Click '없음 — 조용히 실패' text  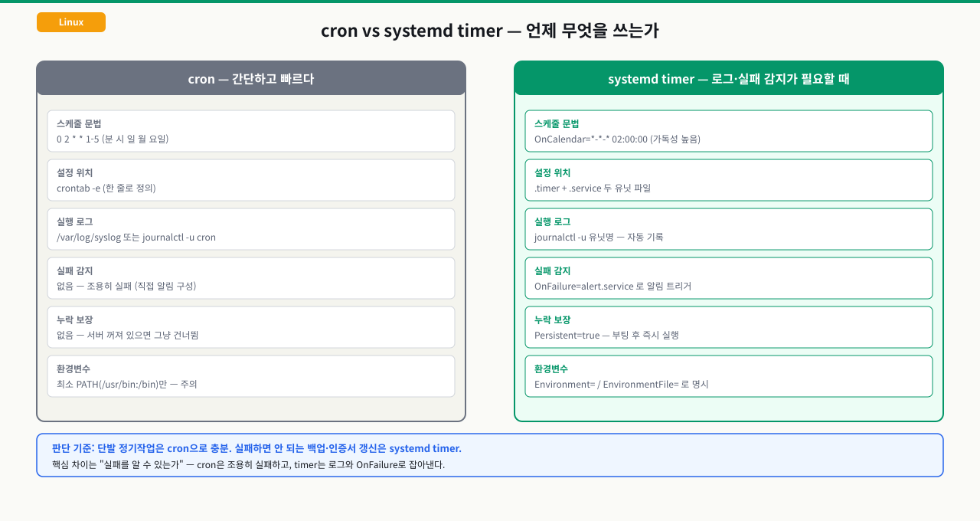coord(94,286)
